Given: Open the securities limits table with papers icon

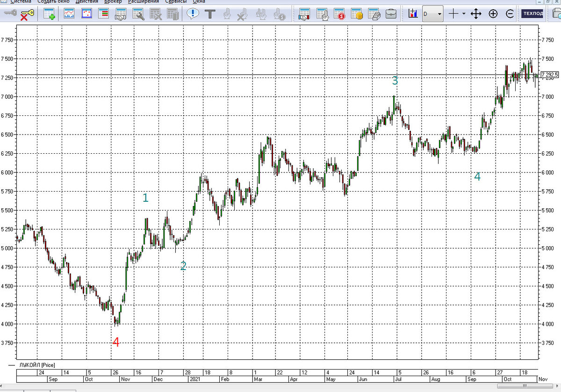Looking at the screenshot, I should (x=374, y=14).
